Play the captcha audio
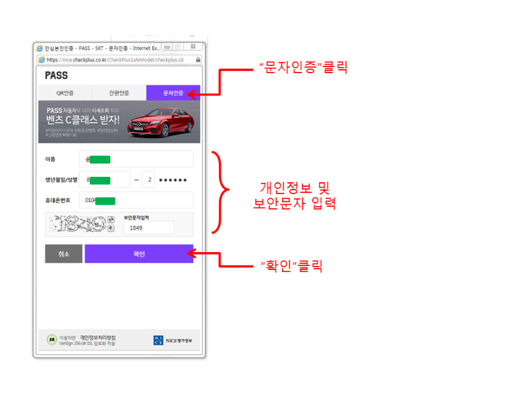 pyautogui.click(x=111, y=228)
